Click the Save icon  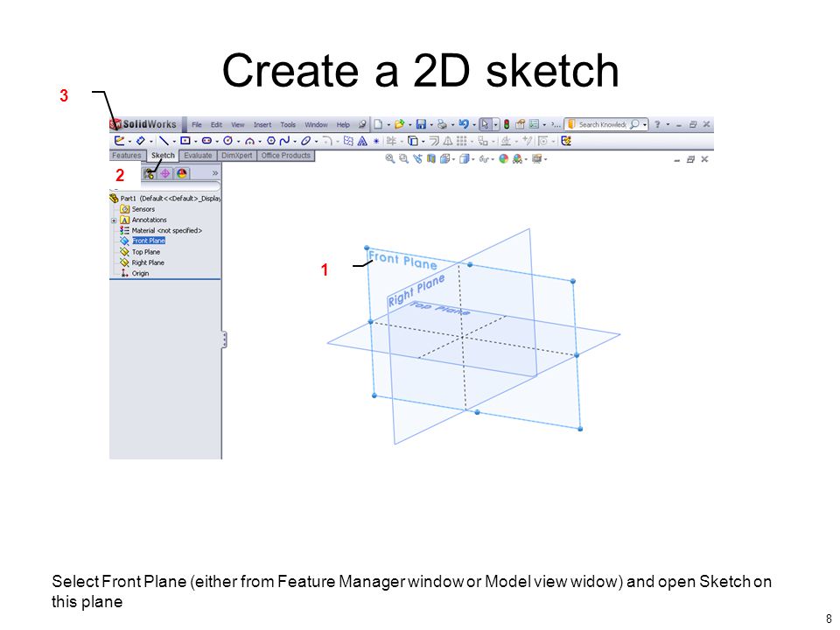[x=421, y=124]
